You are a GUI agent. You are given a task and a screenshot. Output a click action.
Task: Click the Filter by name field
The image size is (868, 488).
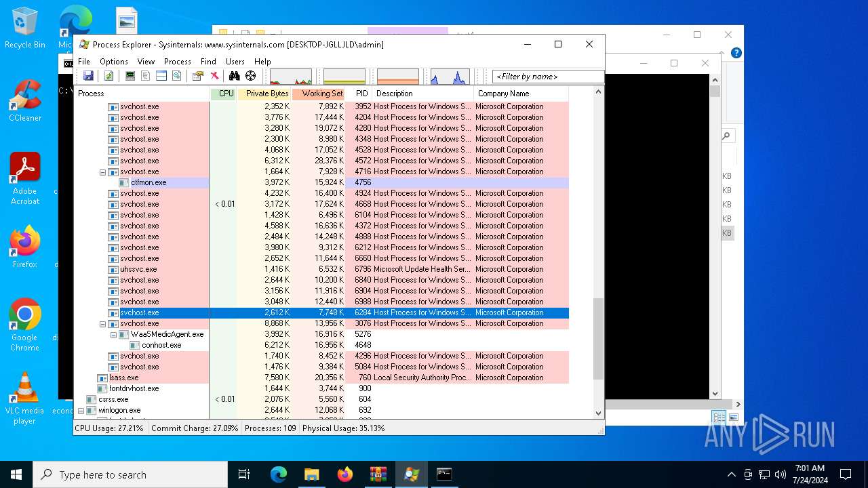(x=548, y=77)
